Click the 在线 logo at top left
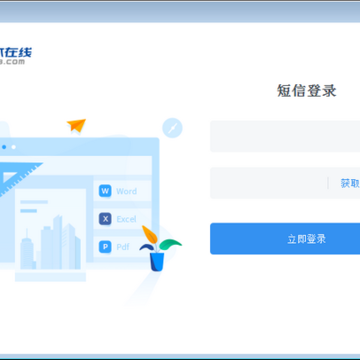 [16, 55]
